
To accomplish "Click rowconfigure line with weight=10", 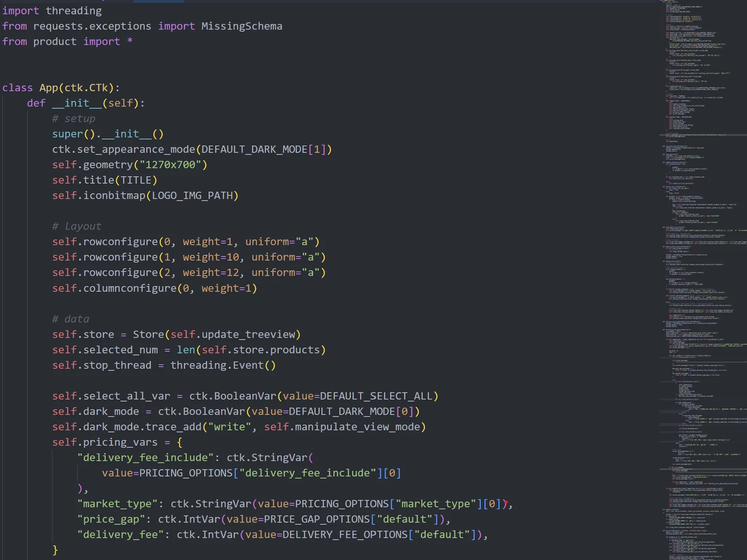I will pyautogui.click(x=189, y=257).
